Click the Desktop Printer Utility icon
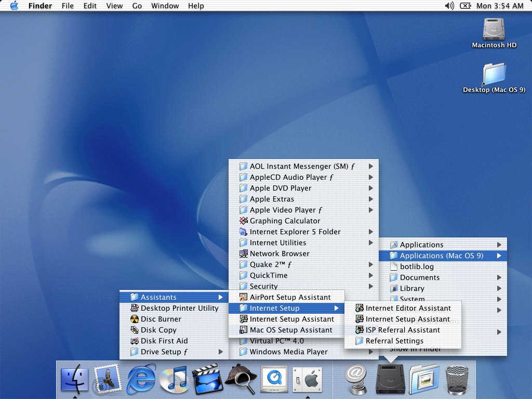This screenshot has height=399, width=532. tap(135, 308)
